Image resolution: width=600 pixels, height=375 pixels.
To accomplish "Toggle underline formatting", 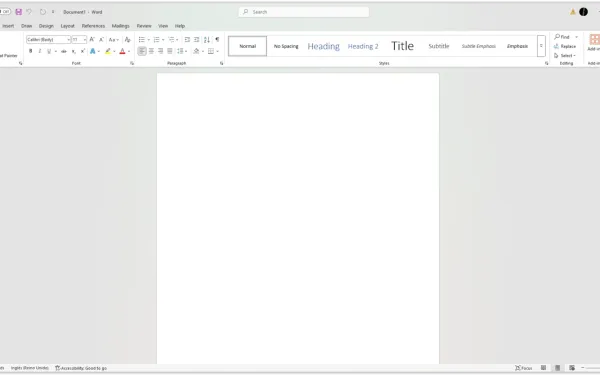I will point(49,51).
